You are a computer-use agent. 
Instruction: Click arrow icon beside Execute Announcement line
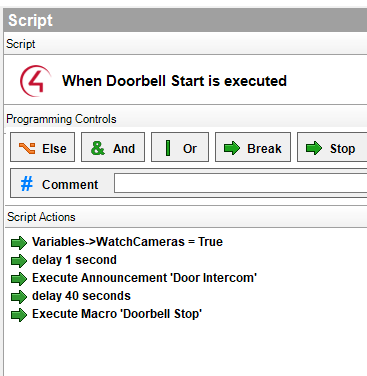tap(19, 278)
